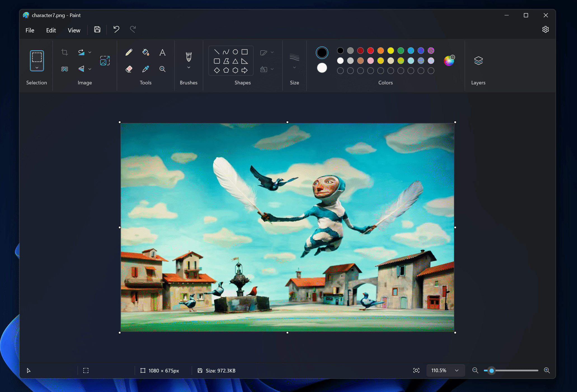Select the Text tool
This screenshot has height=392, width=577.
[162, 53]
